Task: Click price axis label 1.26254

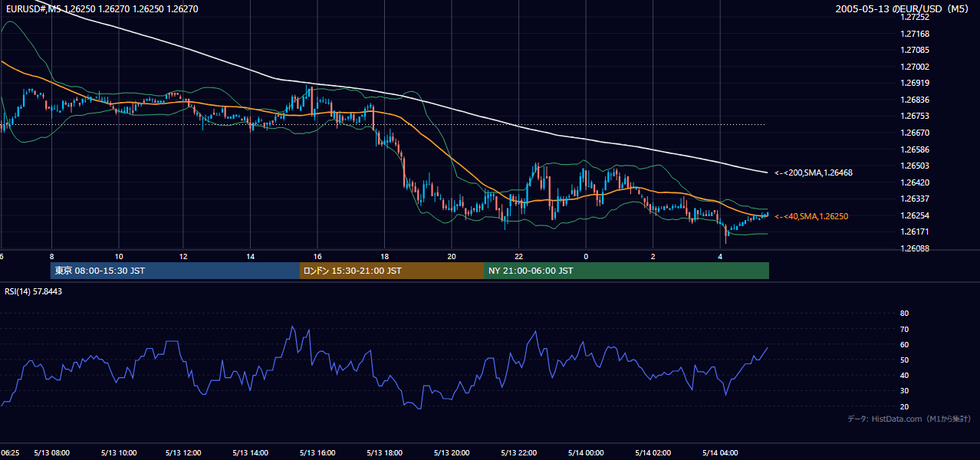Action: click(x=916, y=215)
